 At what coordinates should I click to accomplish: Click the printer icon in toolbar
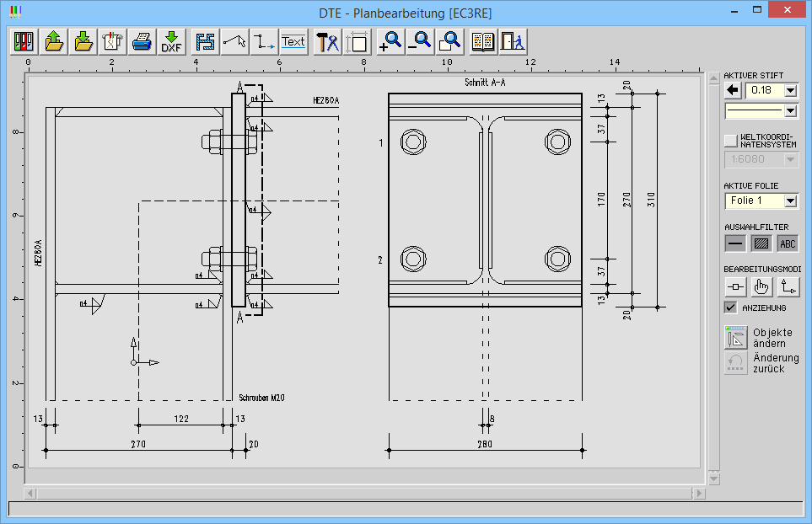coord(143,41)
